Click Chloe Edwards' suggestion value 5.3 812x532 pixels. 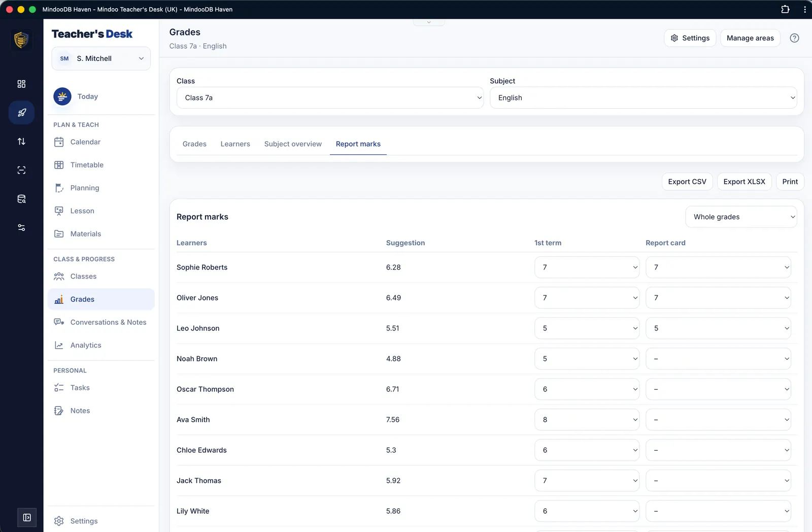[x=391, y=450]
